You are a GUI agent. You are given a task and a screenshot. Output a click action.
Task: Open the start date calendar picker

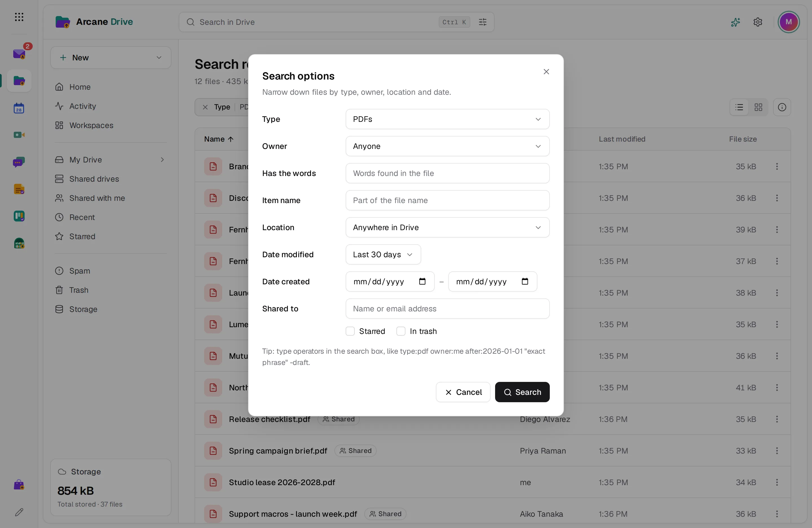[x=422, y=281]
